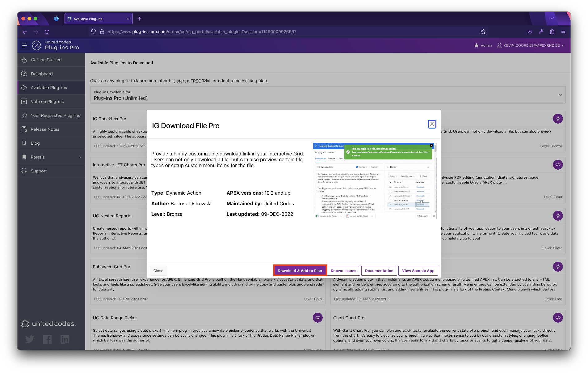Open the Firefox application menu

tap(563, 32)
